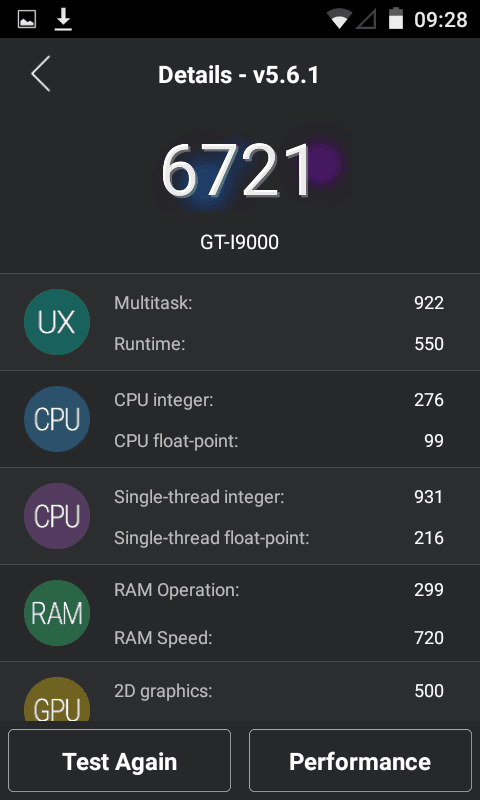Tap the Wi-Fi status icon
480x800 pixels.
[338, 19]
